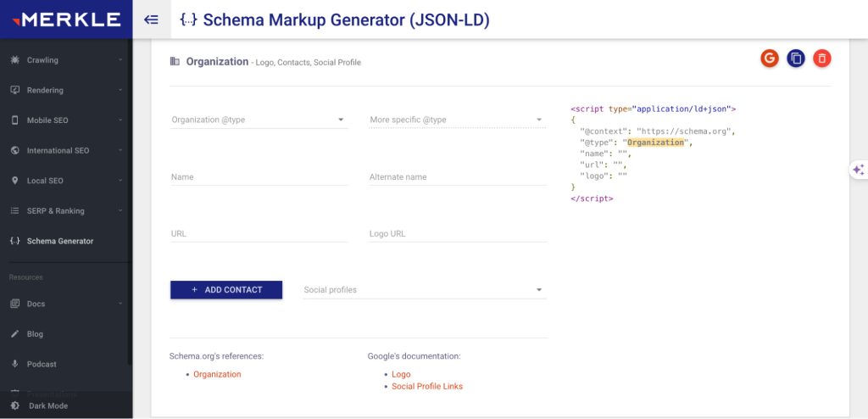Select Schema Generator in the sidebar
The height and width of the screenshot is (419, 868).
(x=59, y=241)
